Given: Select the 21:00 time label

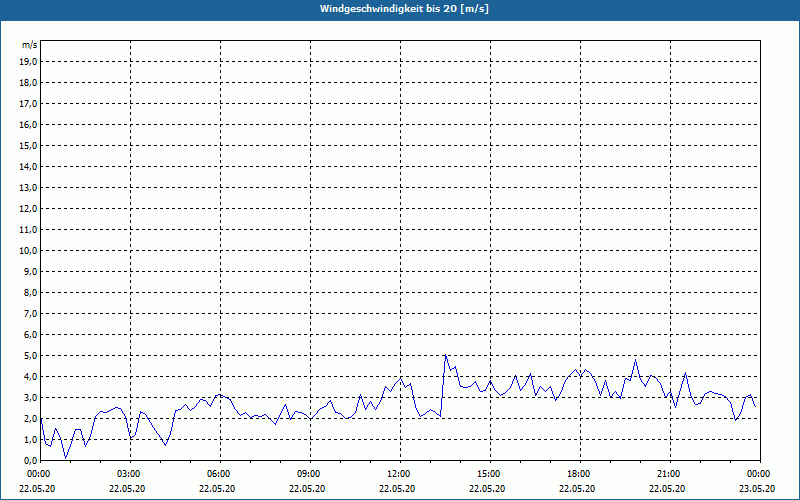Looking at the screenshot, I should click(x=670, y=474).
